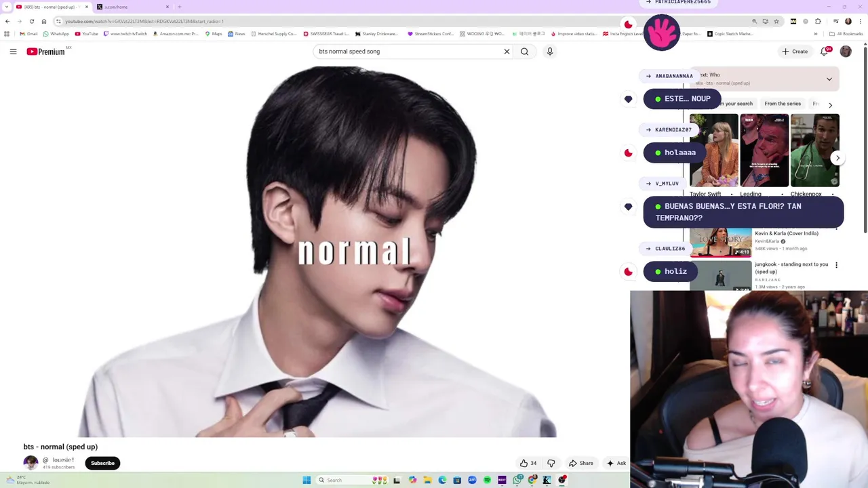Collapse the mix playlist panel chevron
This screenshot has width=868, height=488.
829,79
